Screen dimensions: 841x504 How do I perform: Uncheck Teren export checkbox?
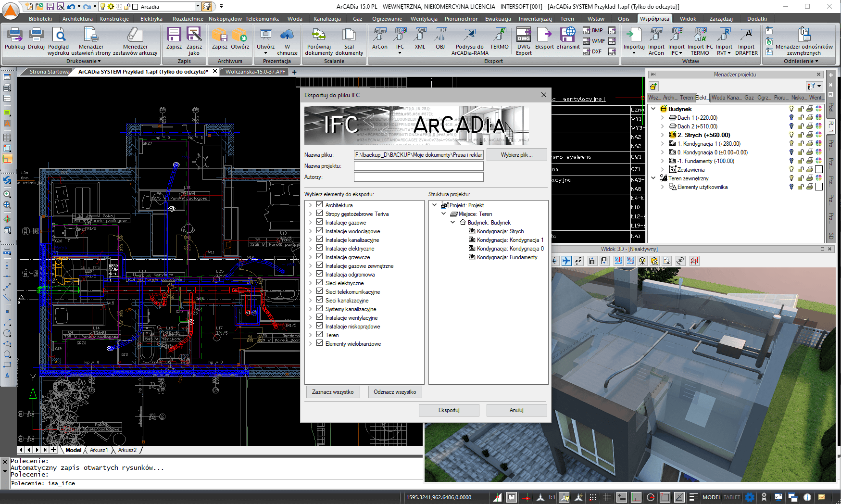point(319,334)
